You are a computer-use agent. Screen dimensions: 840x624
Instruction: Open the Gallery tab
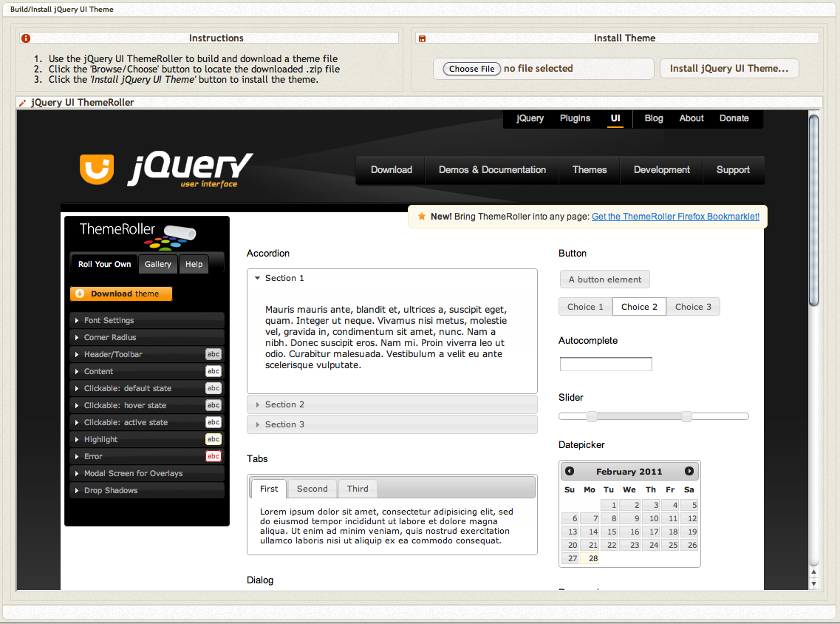[x=158, y=264]
